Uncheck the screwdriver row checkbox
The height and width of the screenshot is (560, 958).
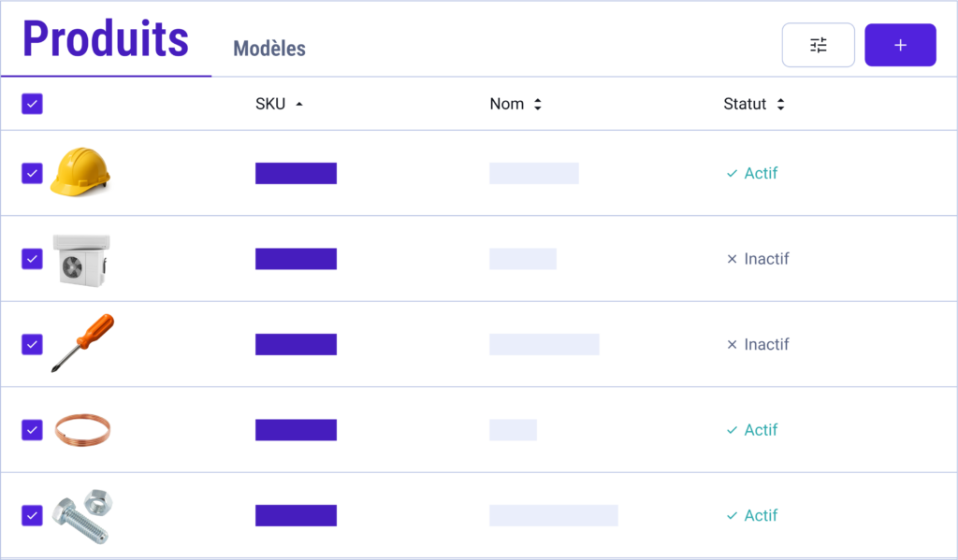click(x=32, y=344)
